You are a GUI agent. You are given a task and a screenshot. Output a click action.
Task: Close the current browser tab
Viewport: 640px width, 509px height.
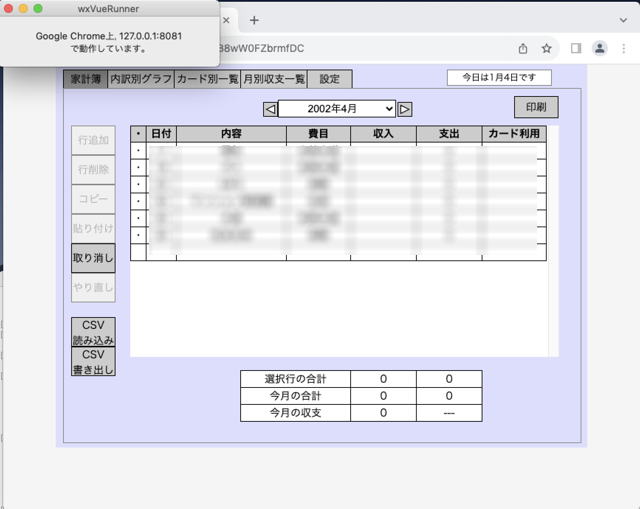(x=226, y=20)
